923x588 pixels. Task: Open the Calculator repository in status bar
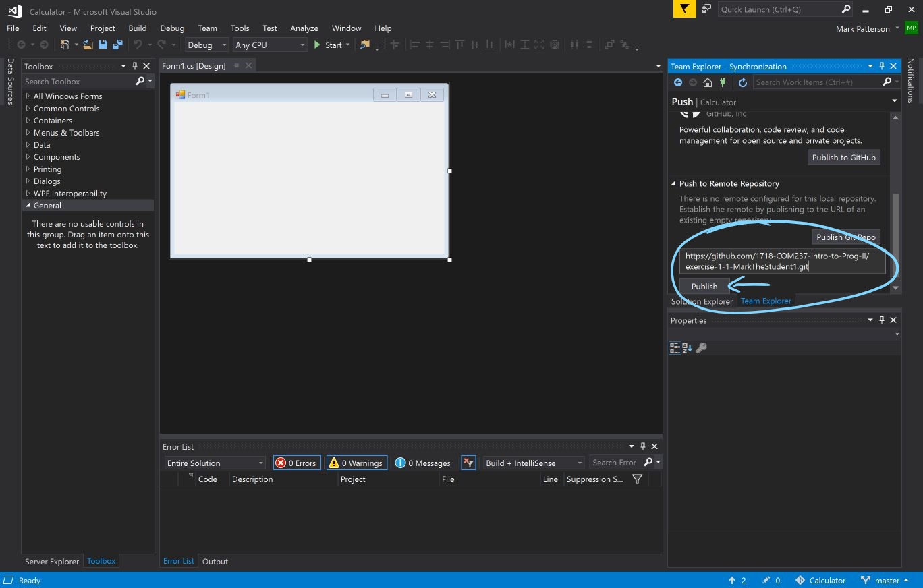[x=820, y=580]
